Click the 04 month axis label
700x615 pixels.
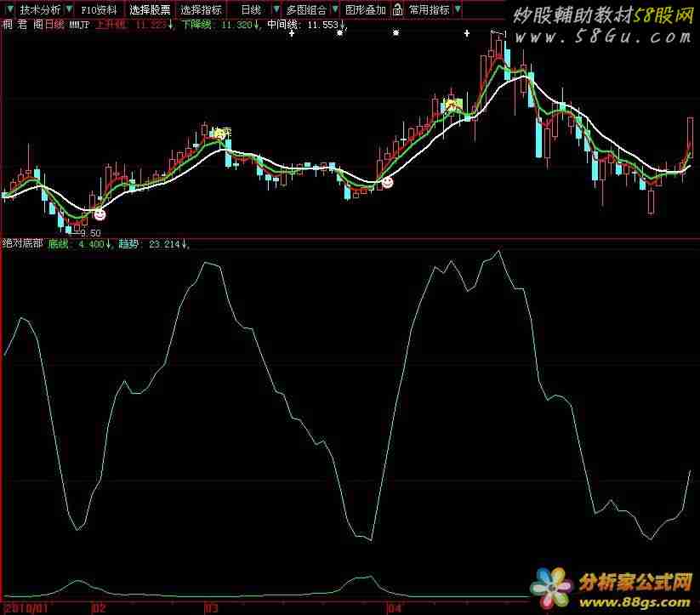[x=394, y=607]
